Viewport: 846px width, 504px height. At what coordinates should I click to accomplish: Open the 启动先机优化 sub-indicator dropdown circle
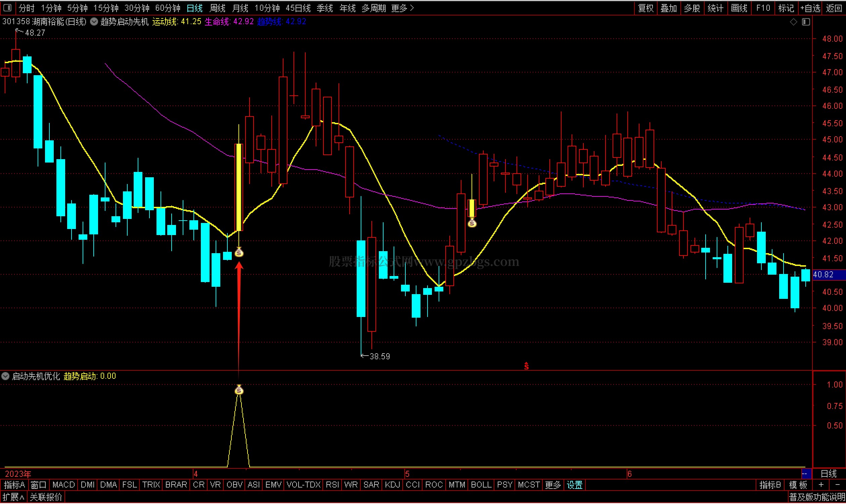(5, 376)
